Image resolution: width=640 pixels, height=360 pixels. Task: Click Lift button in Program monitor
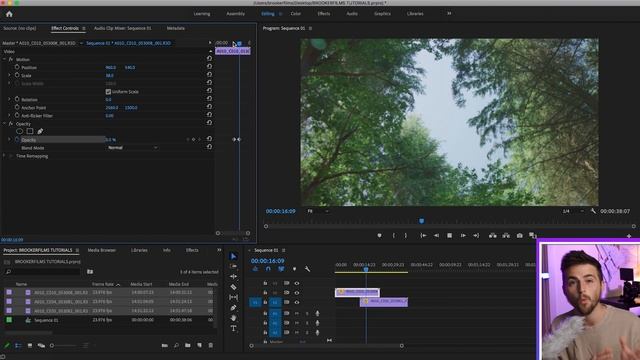pyautogui.click(x=493, y=236)
